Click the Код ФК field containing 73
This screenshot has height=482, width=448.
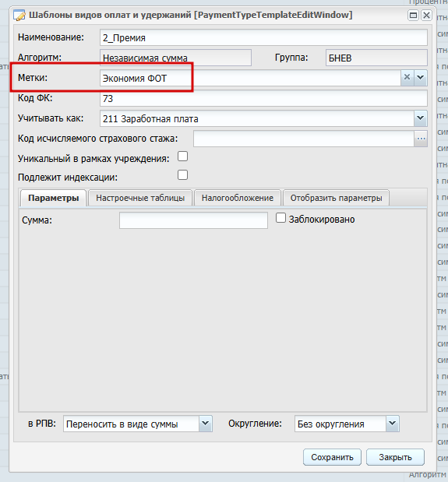(x=263, y=98)
